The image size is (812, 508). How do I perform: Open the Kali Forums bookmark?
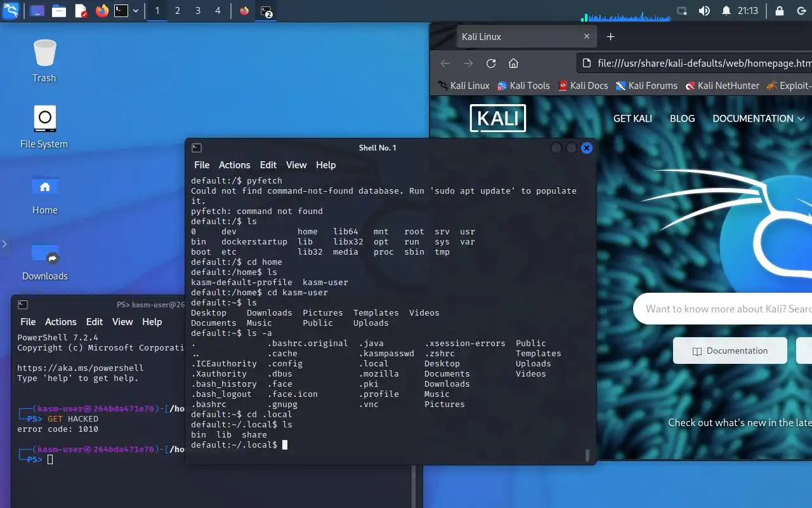point(646,86)
